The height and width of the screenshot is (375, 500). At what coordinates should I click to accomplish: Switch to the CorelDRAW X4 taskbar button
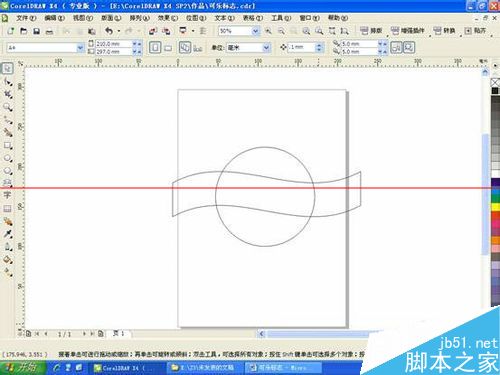click(127, 368)
